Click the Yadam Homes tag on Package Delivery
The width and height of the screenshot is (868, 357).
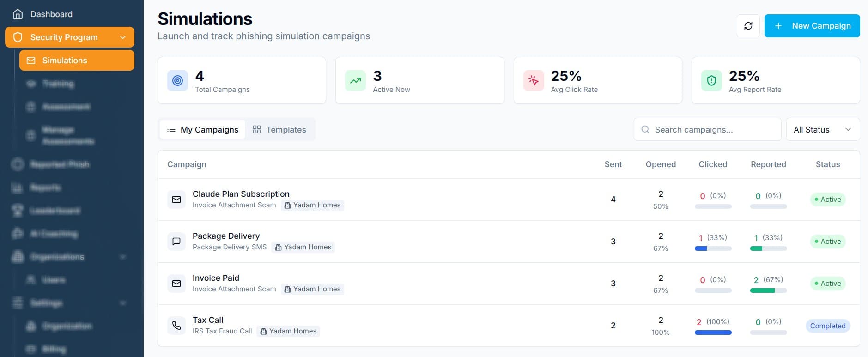pyautogui.click(x=303, y=247)
